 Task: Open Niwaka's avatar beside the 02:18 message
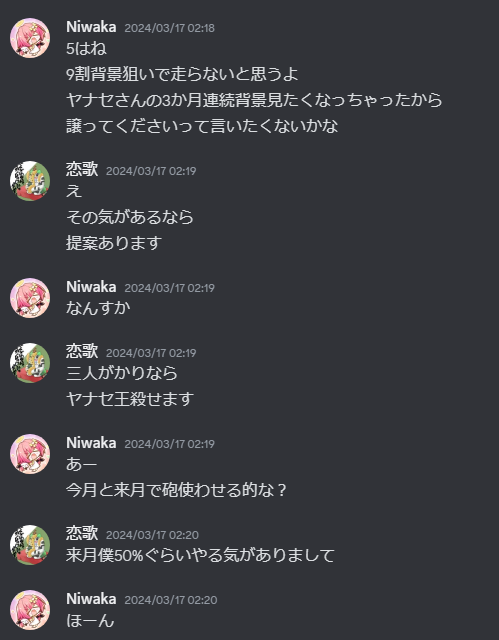tap(30, 38)
